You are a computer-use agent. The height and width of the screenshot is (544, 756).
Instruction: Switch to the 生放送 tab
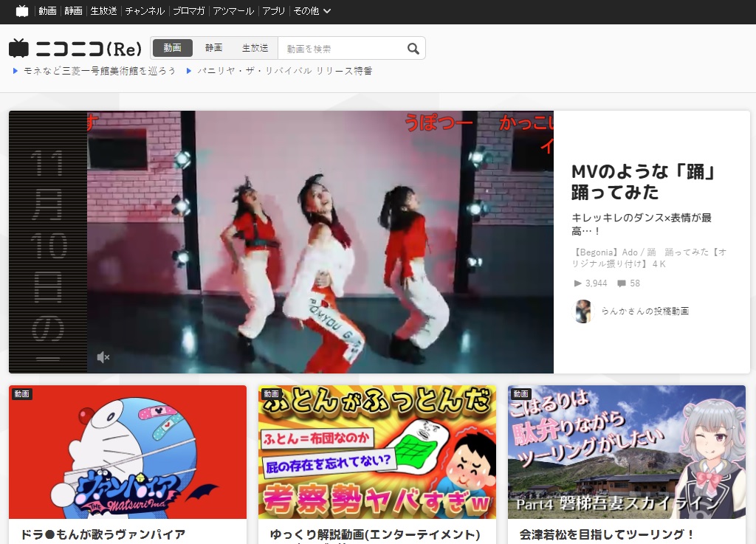[255, 47]
